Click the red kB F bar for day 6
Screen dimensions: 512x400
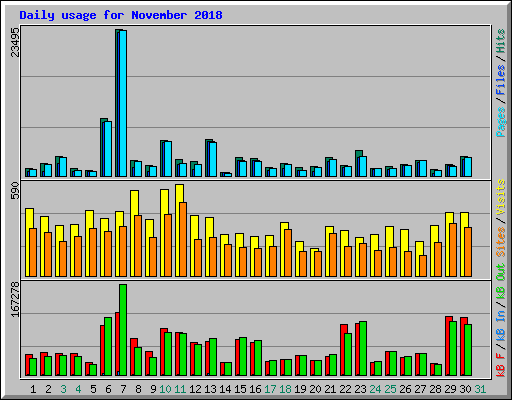(x=103, y=350)
